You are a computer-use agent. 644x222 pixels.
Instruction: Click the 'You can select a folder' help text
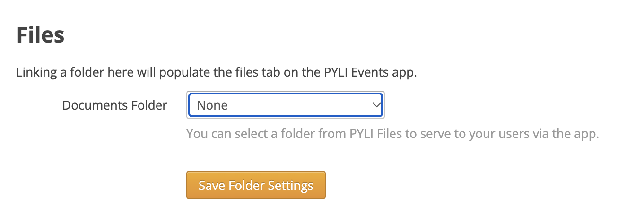tap(392, 134)
